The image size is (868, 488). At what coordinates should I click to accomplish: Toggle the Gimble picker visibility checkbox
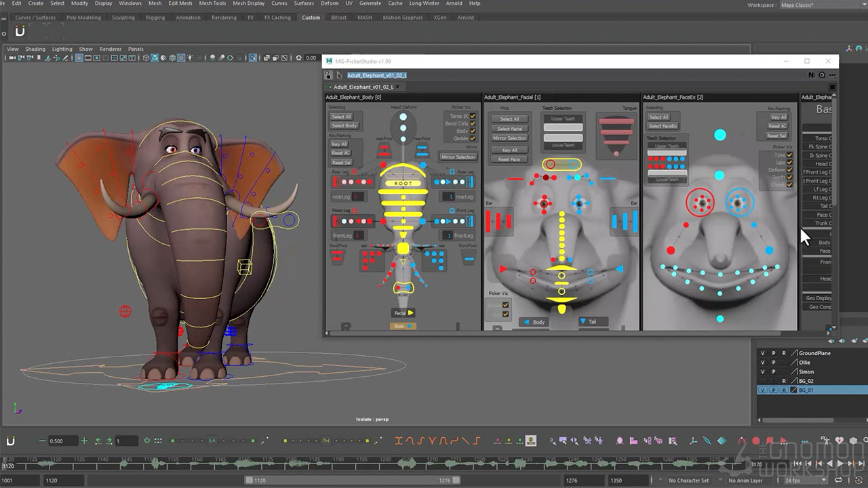473,138
